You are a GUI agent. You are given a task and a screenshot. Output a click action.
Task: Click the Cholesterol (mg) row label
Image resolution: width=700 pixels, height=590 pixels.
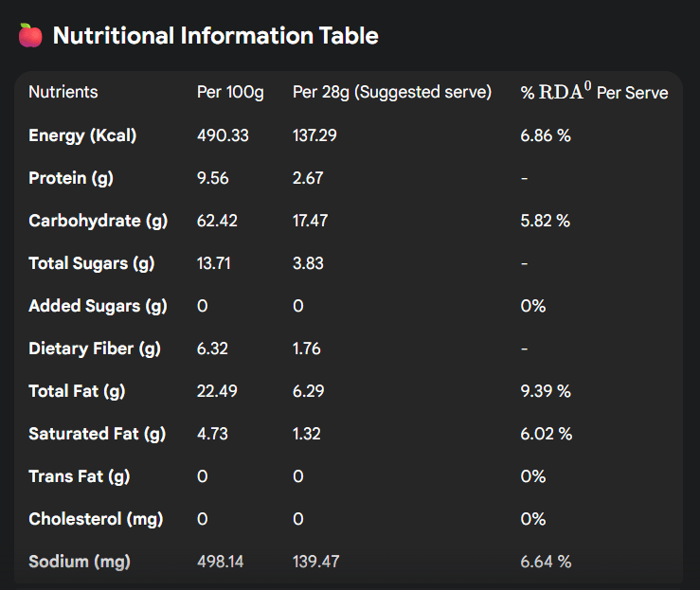point(96,519)
